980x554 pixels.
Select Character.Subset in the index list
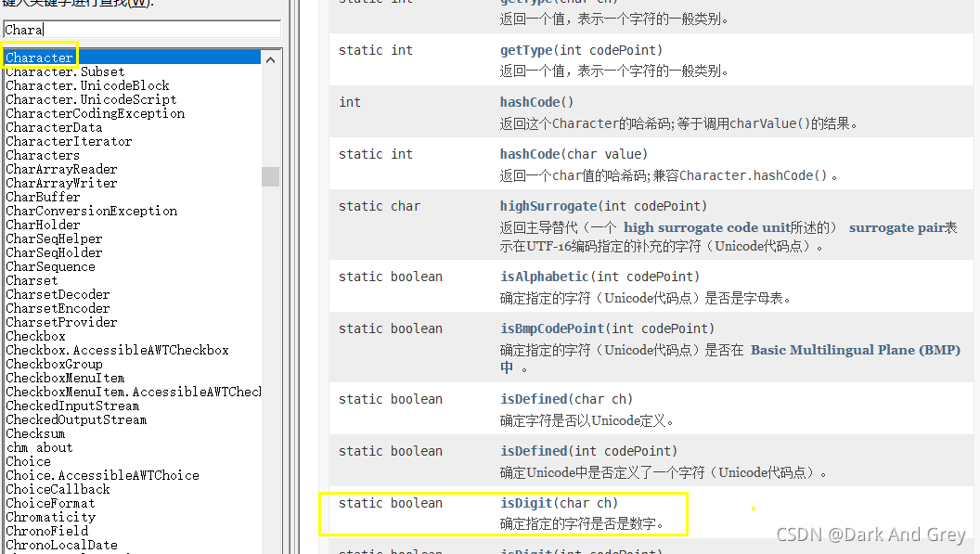click(x=65, y=71)
